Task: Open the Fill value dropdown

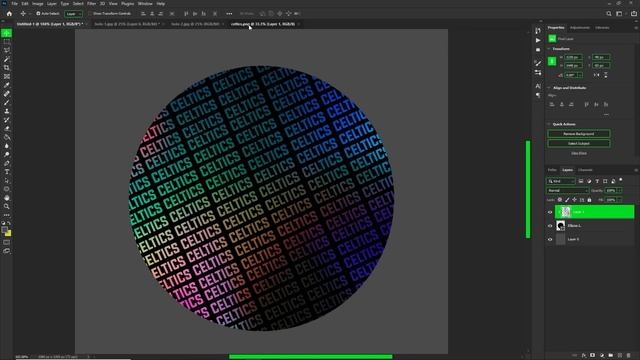Action: click(x=620, y=200)
